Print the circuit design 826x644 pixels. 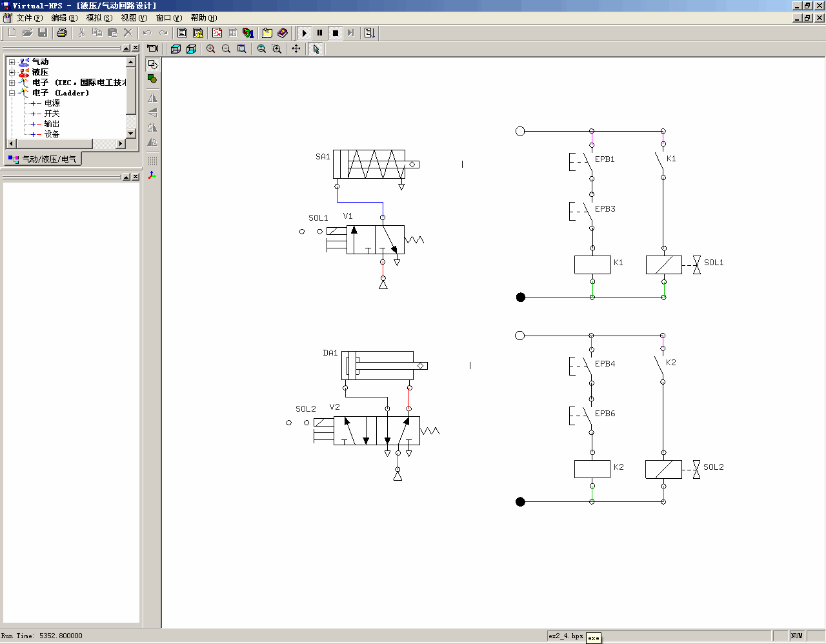[x=62, y=33]
